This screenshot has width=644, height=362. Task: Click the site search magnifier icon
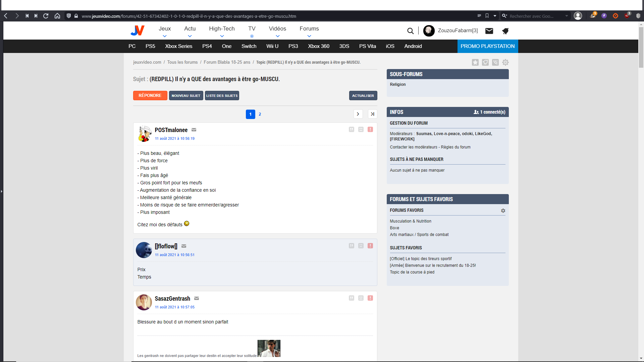coord(410,31)
